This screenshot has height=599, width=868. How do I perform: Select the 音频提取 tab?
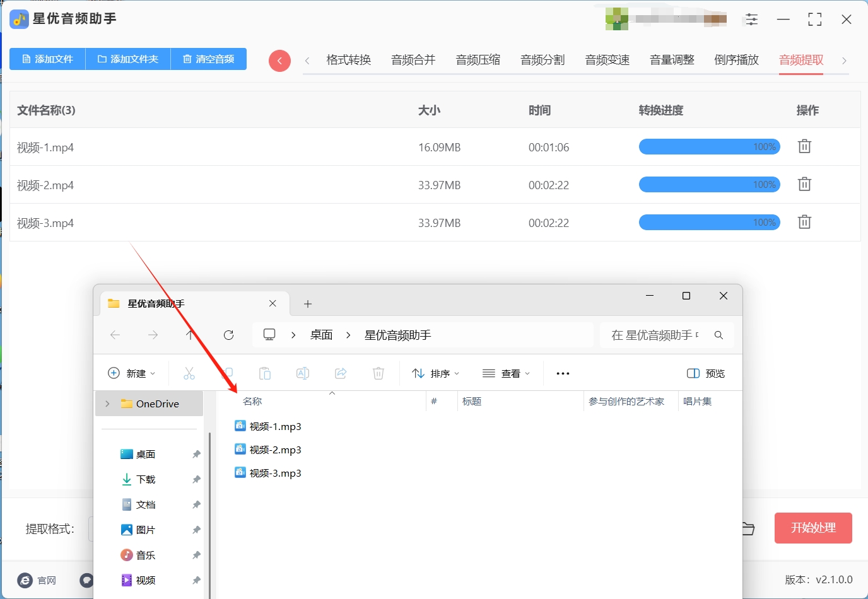tap(801, 60)
